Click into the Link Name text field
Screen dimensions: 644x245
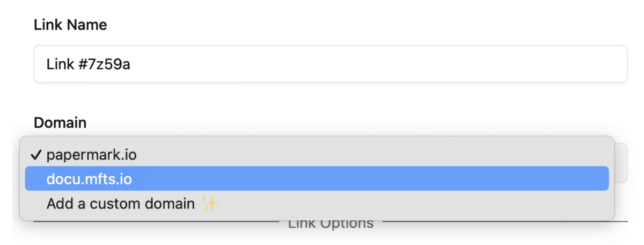point(330,64)
